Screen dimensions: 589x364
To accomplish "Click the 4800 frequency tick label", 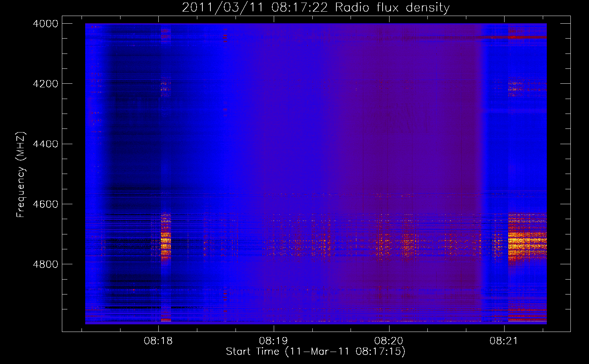I will 46,264.
